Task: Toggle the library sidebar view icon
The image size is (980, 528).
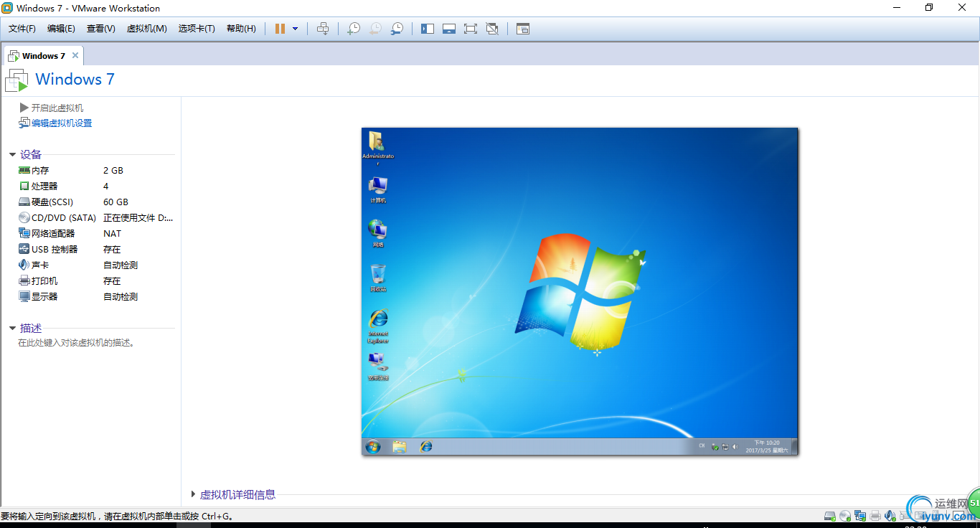Action: [428, 29]
